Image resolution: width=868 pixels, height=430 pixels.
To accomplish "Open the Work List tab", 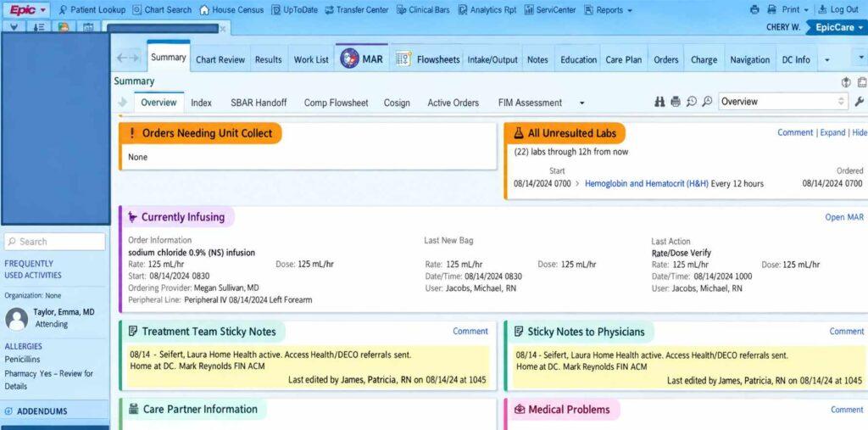I will coord(311,60).
